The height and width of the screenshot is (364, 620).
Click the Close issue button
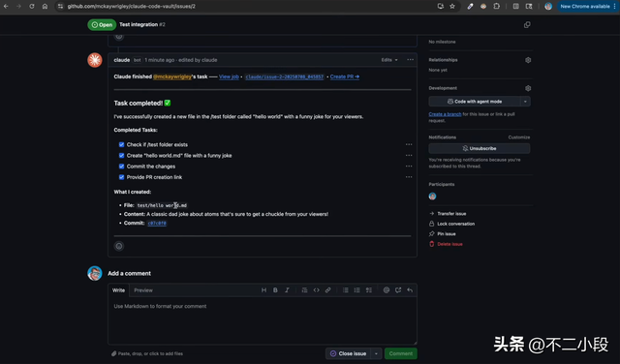[349, 353]
